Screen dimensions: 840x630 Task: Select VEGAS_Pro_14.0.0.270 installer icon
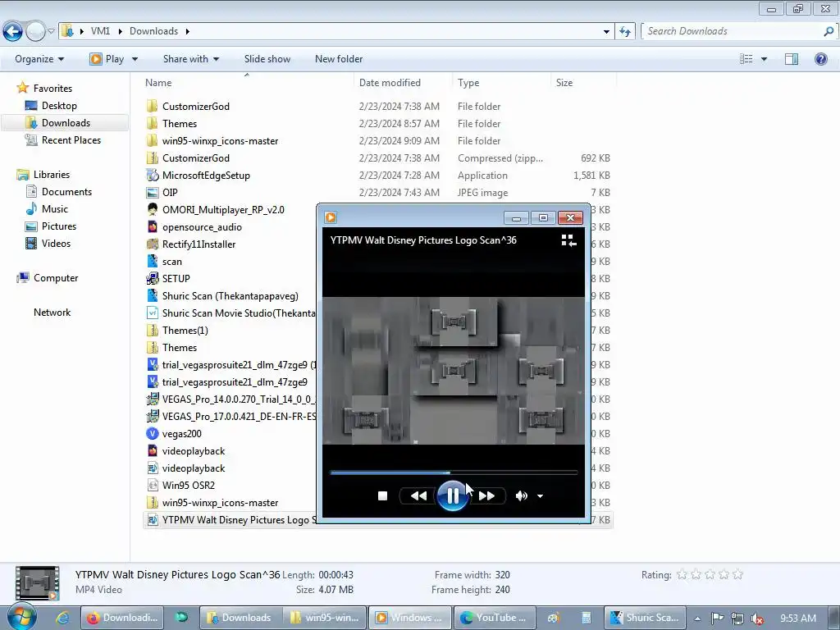(x=153, y=399)
